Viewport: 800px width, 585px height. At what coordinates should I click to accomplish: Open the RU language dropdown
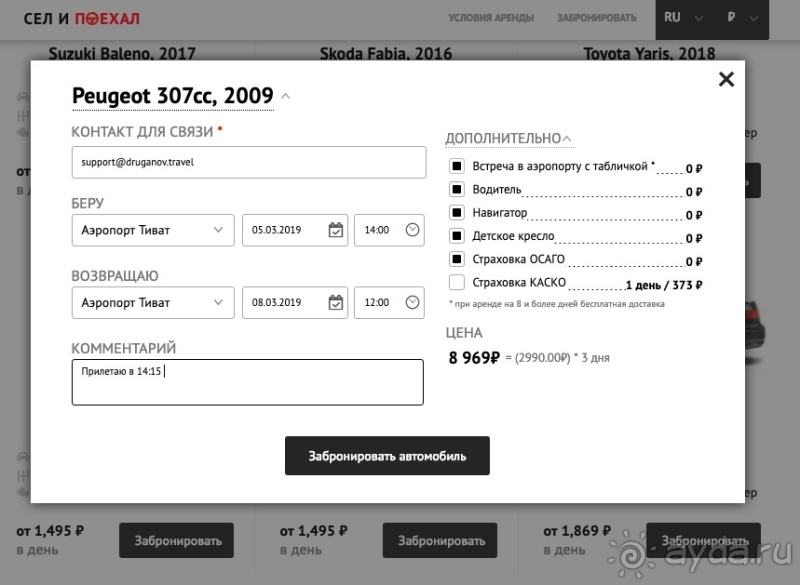[685, 18]
